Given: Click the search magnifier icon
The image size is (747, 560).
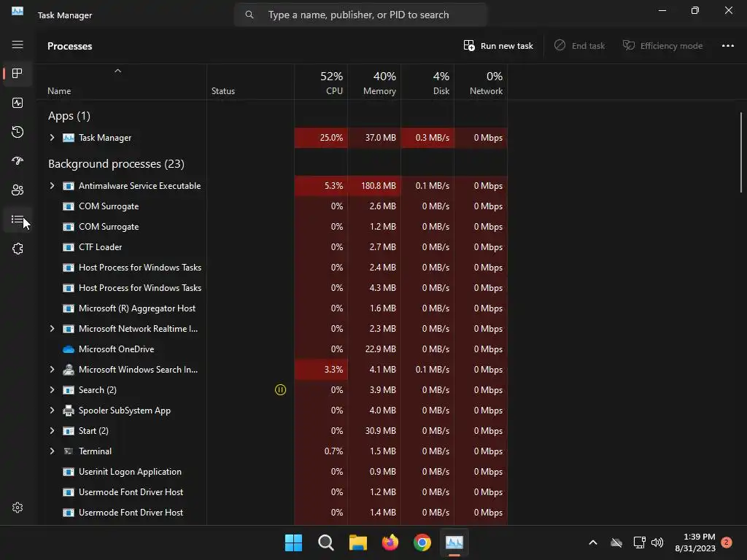Looking at the screenshot, I should (249, 15).
